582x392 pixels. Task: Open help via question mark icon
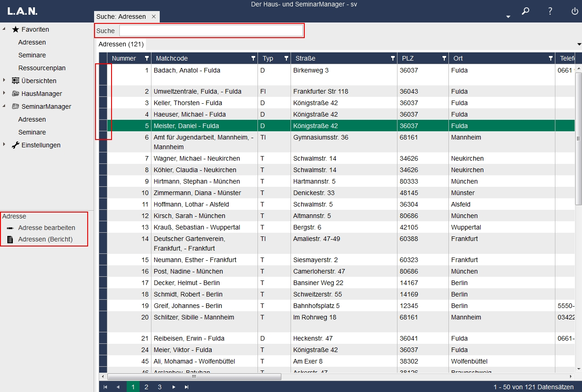[x=550, y=11]
